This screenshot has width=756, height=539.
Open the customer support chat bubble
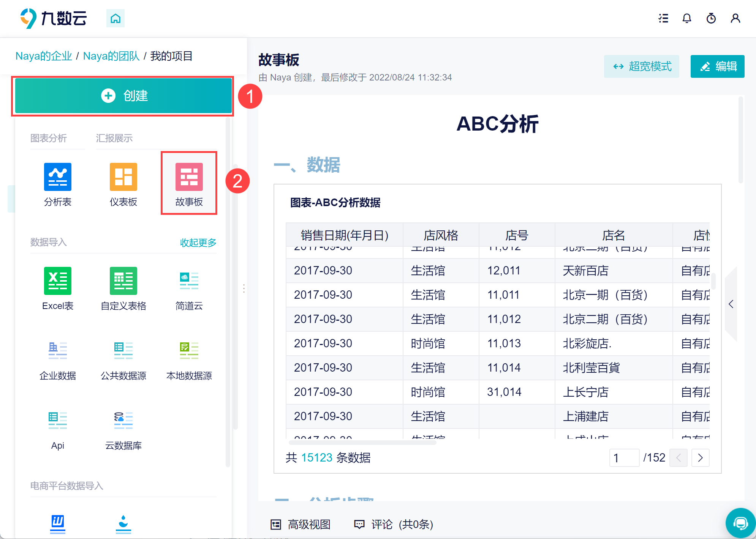click(740, 523)
